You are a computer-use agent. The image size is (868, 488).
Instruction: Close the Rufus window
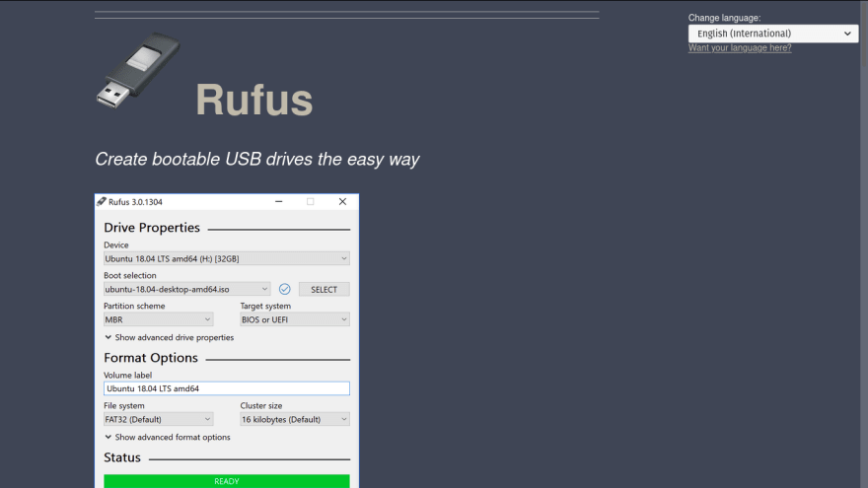pos(342,202)
